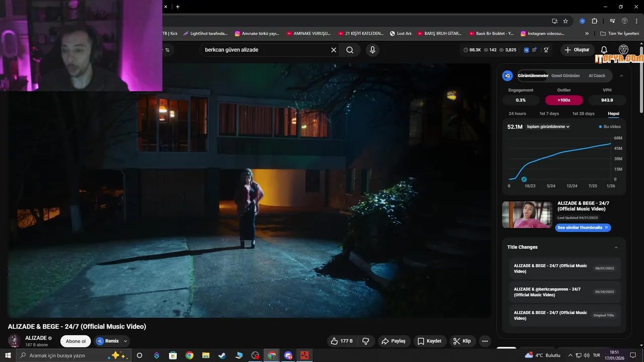Subscribe with the Abone ol button
Viewport: 644px width, 362px height.
click(76, 341)
